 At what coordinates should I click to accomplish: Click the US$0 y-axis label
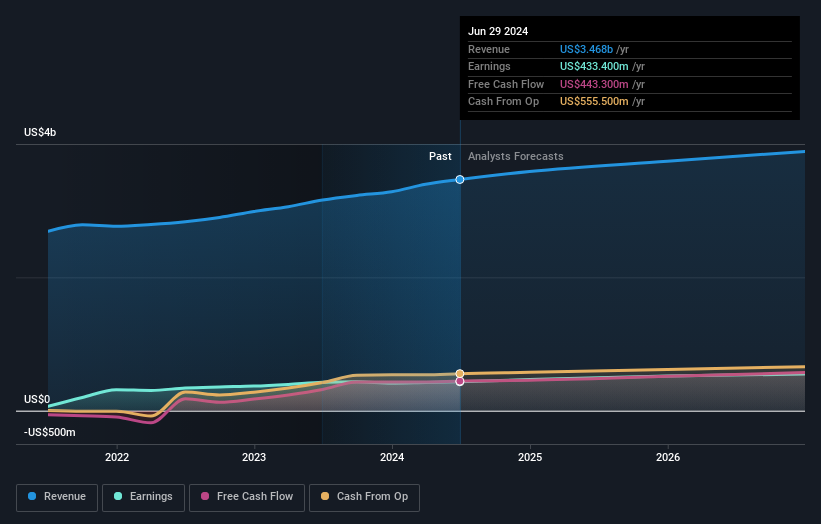[37, 399]
